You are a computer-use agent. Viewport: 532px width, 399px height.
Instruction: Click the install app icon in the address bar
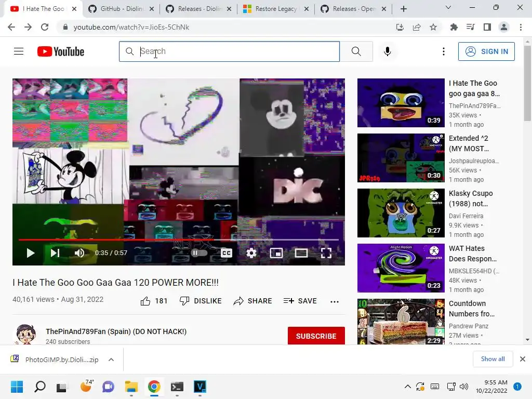(400, 27)
